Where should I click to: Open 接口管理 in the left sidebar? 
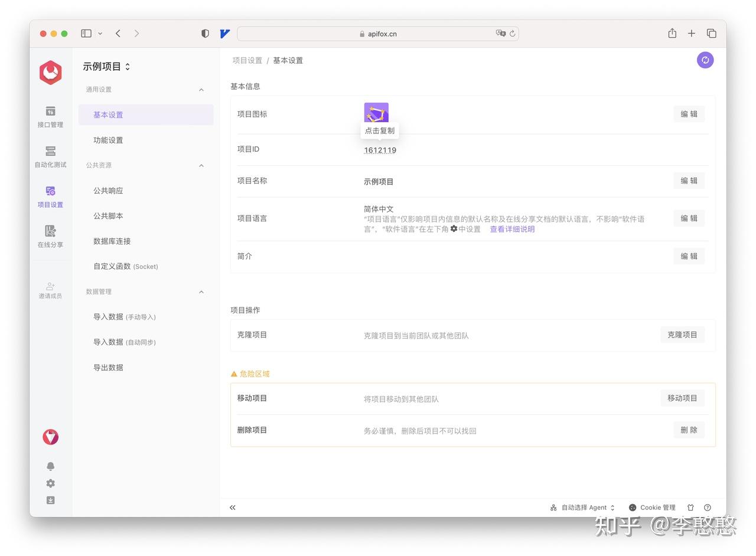pos(50,116)
